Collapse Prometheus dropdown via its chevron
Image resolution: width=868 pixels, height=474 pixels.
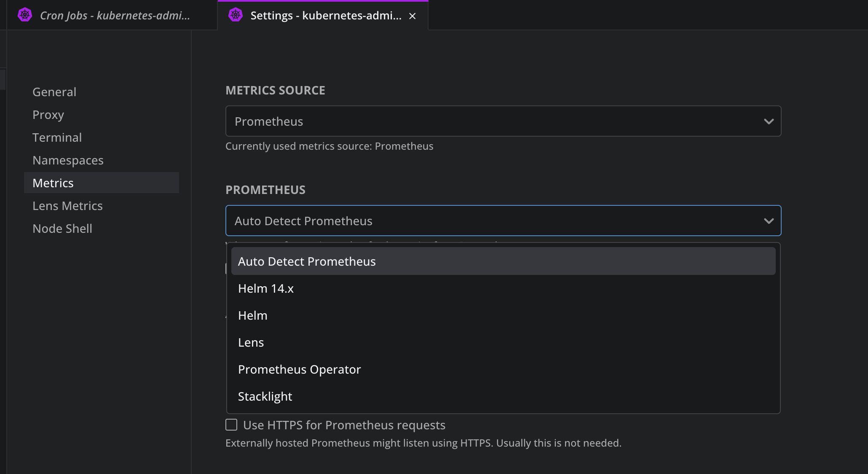tap(769, 221)
